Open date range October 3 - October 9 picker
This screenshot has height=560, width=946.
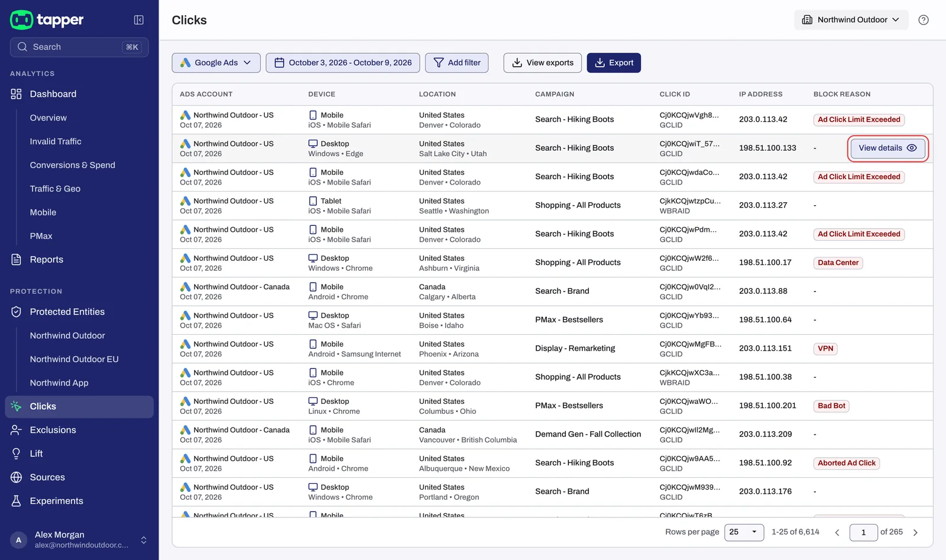pos(343,63)
